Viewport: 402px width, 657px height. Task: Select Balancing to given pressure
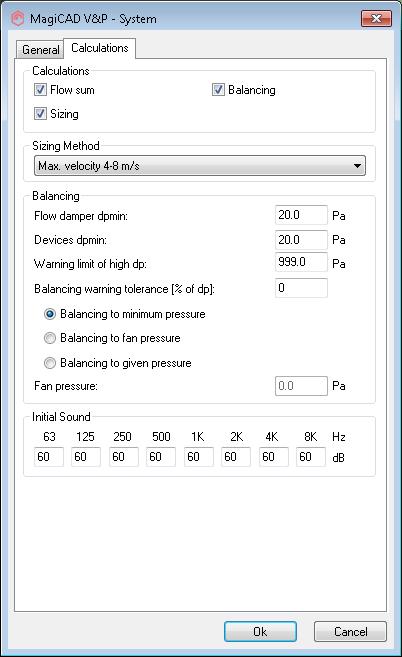pyautogui.click(x=50, y=362)
